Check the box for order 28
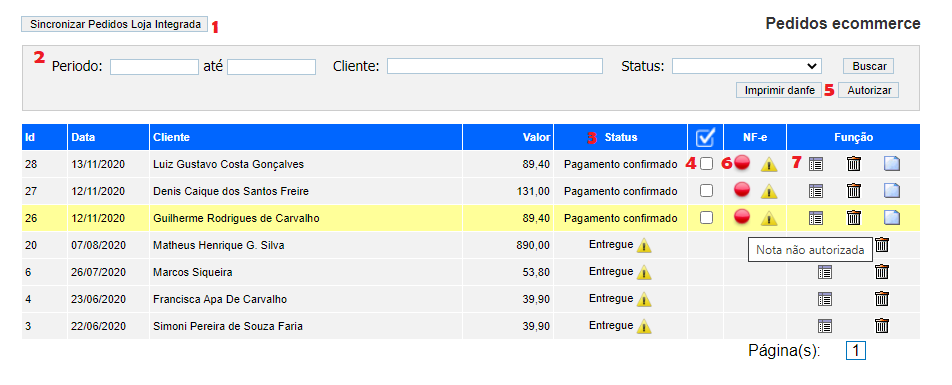The height and width of the screenshot is (385, 952). [x=706, y=163]
